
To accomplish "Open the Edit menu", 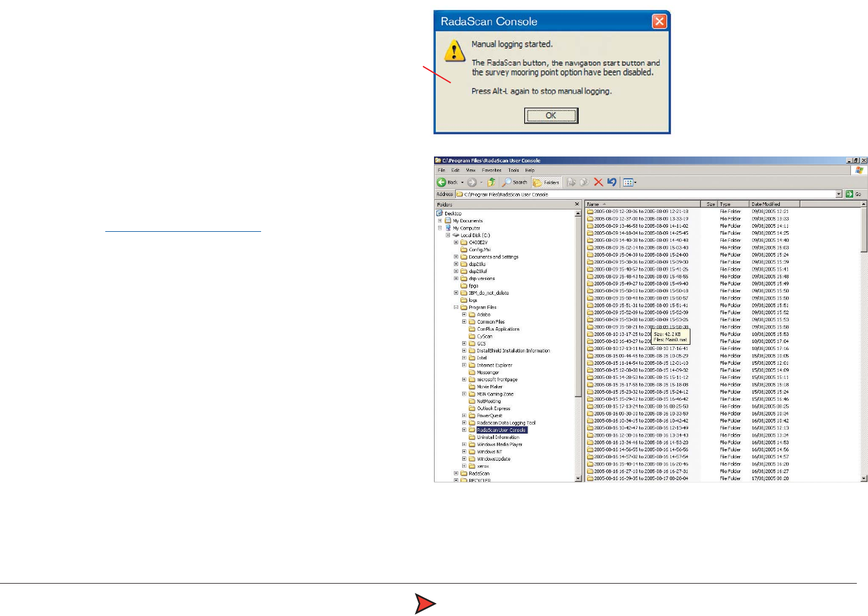I will coord(455,170).
